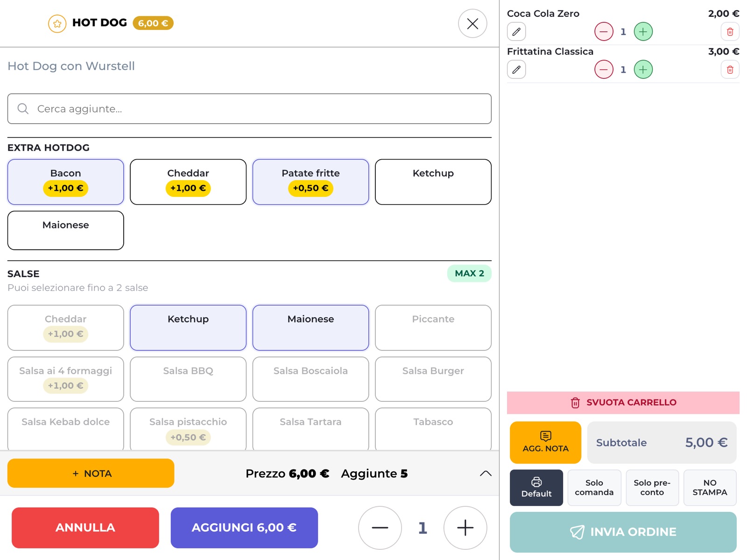Choose Salsa Kebab dolce
Viewport: 747px width, 560px height.
pyautogui.click(x=66, y=429)
